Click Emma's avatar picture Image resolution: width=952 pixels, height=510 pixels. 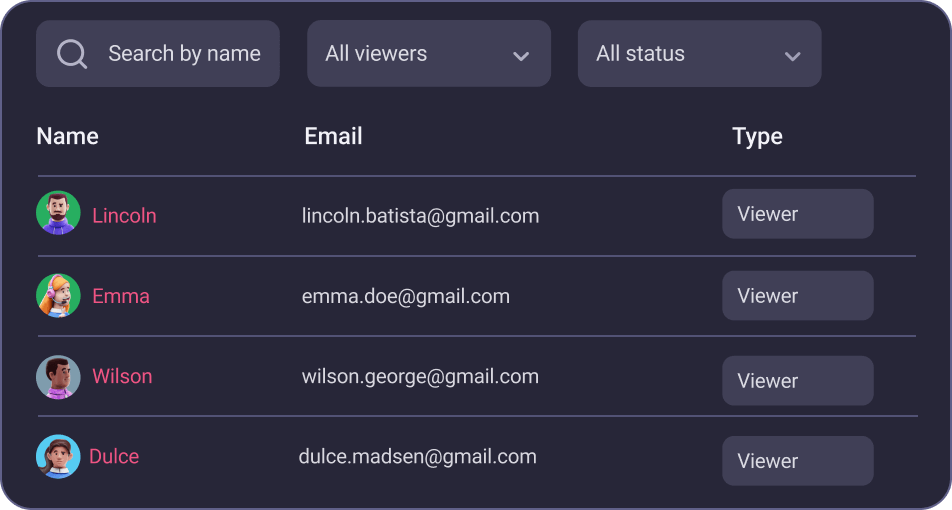[x=58, y=295]
